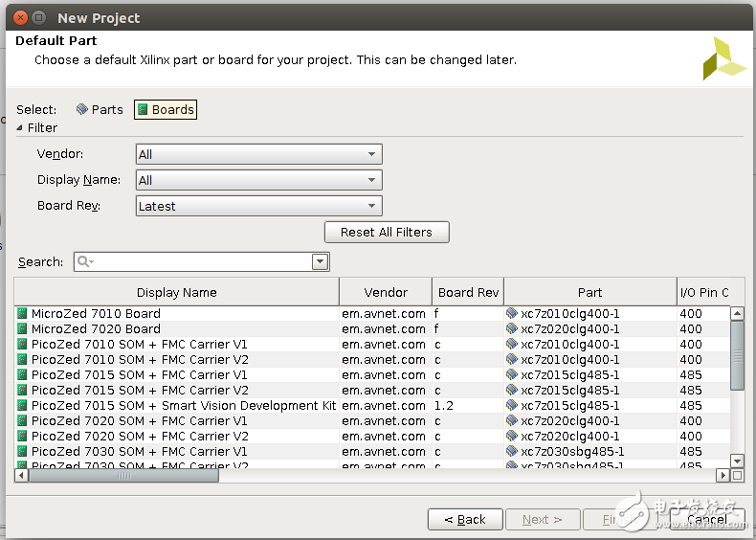This screenshot has height=540, width=756.
Task: Click the Xilinx logo in header
Action: [723, 58]
